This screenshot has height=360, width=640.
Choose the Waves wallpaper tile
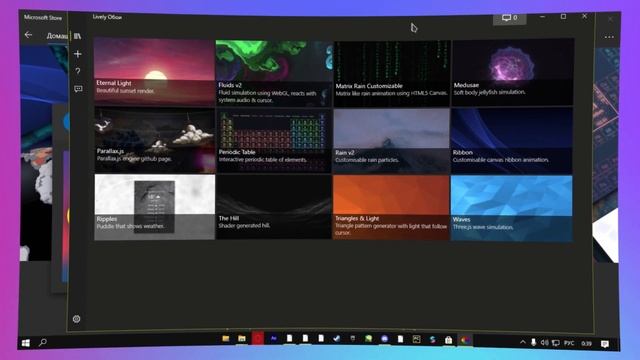[x=511, y=209]
